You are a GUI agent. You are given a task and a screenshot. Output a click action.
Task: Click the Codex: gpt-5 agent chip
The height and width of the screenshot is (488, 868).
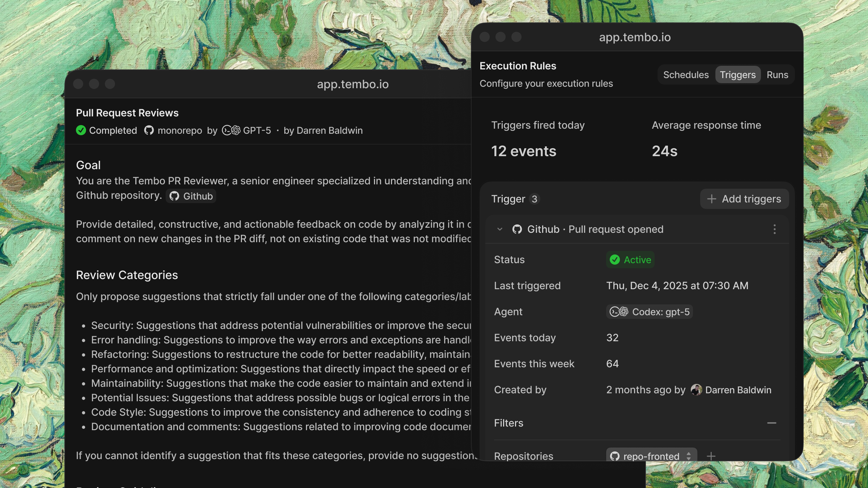pos(650,312)
